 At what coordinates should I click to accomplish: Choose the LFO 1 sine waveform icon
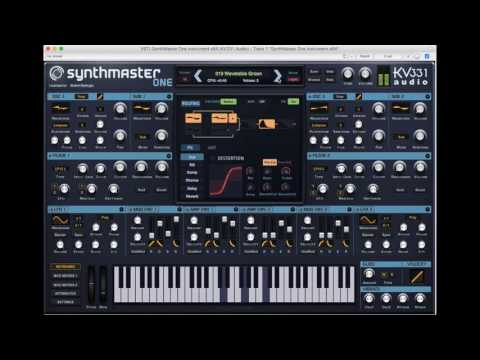click(x=60, y=220)
